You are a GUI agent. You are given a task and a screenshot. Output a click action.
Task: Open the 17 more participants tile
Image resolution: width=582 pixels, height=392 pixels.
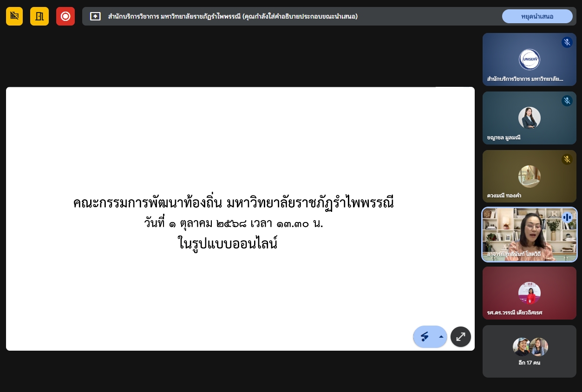coord(529,351)
